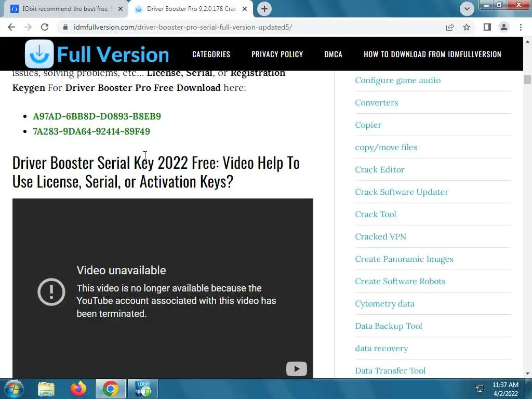Click the Full Version site logo
This screenshot has height=399, width=532.
[x=97, y=54]
